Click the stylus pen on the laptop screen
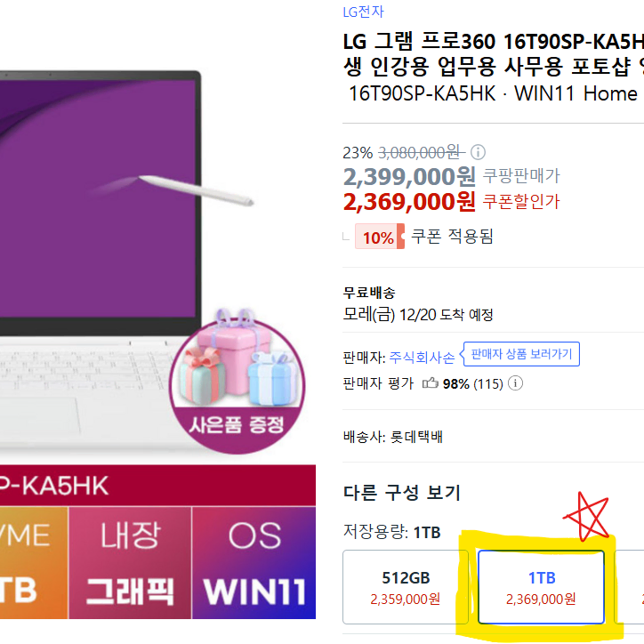644x644 pixels. (197, 189)
